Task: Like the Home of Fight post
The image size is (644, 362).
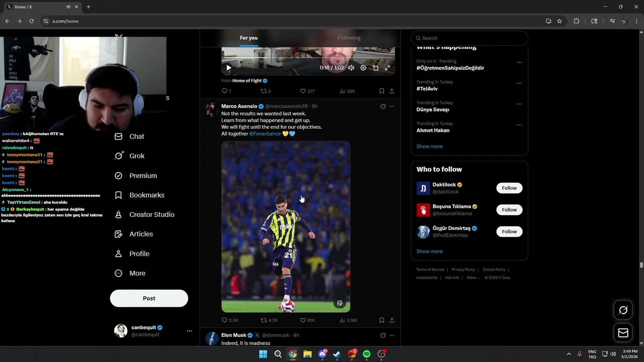Action: click(307, 91)
